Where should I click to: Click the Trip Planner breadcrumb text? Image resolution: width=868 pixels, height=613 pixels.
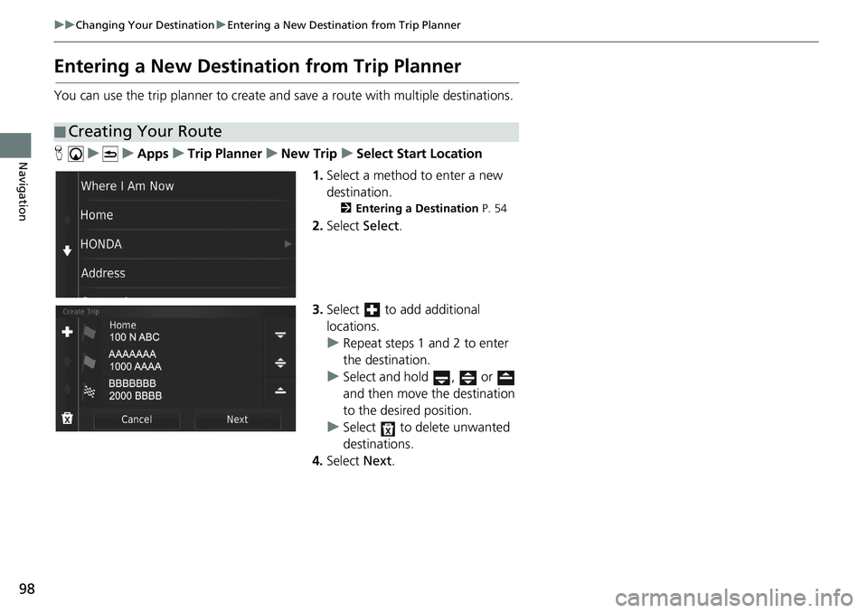(224, 154)
